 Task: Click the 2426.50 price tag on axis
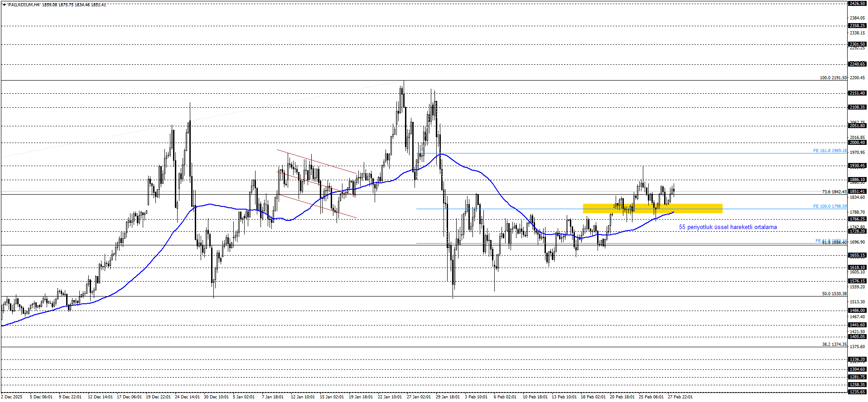(x=857, y=4)
